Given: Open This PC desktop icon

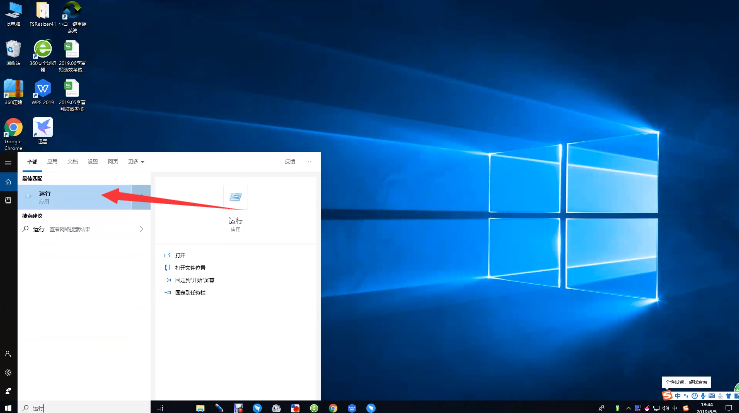Looking at the screenshot, I should click(14, 12).
